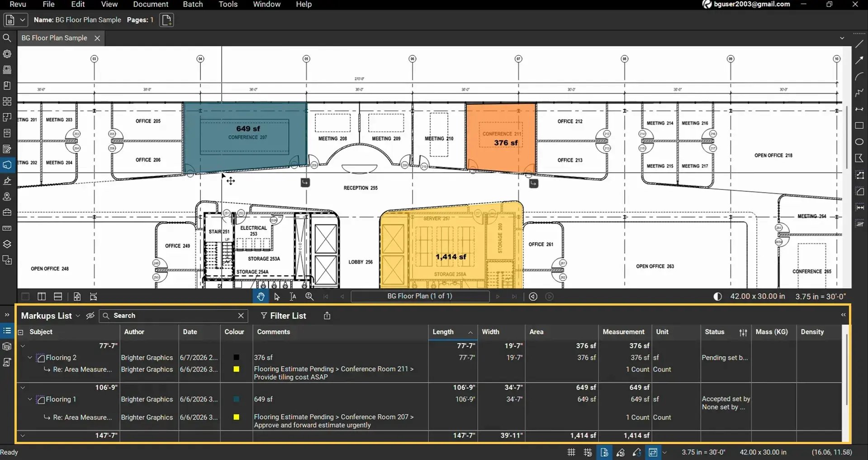Switch to BG Floor Plan Sample tab
Viewport: 868px width, 460px height.
click(54, 38)
